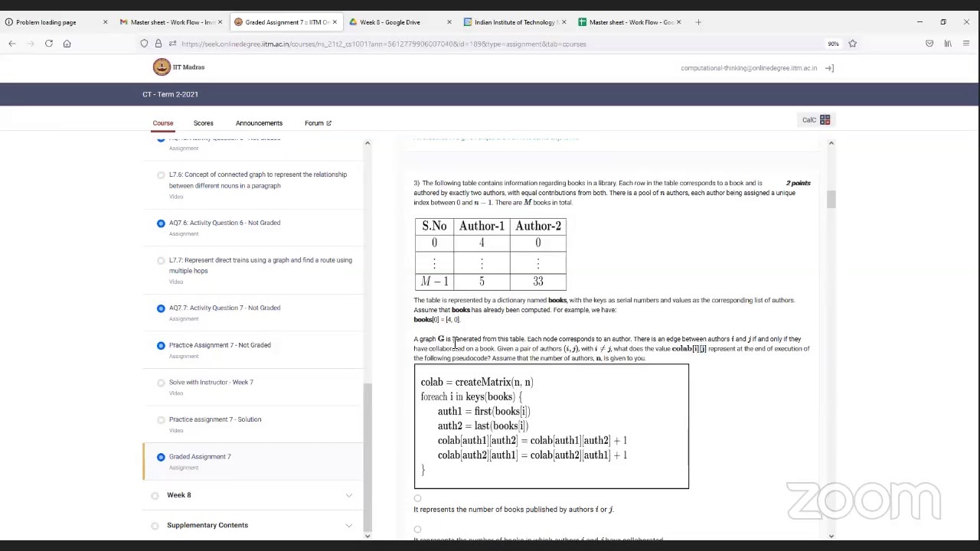
Task: Open Practice assignment 7 - Solution video
Action: tap(215, 419)
